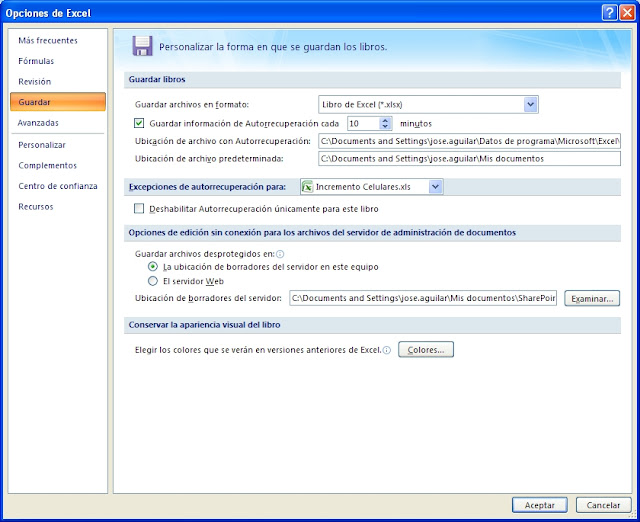640x522 pixels.
Task: Click the Autorrecuperación minutes value field
Action: click(x=363, y=123)
